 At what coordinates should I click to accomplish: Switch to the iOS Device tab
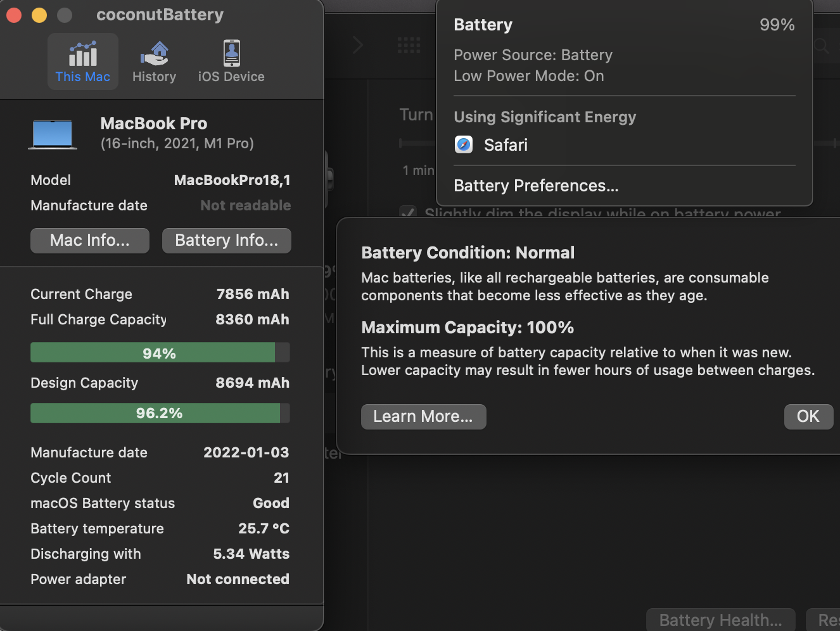[x=231, y=61]
